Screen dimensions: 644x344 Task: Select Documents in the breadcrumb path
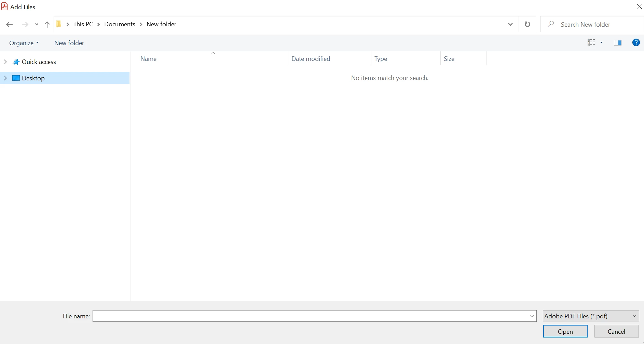click(120, 24)
